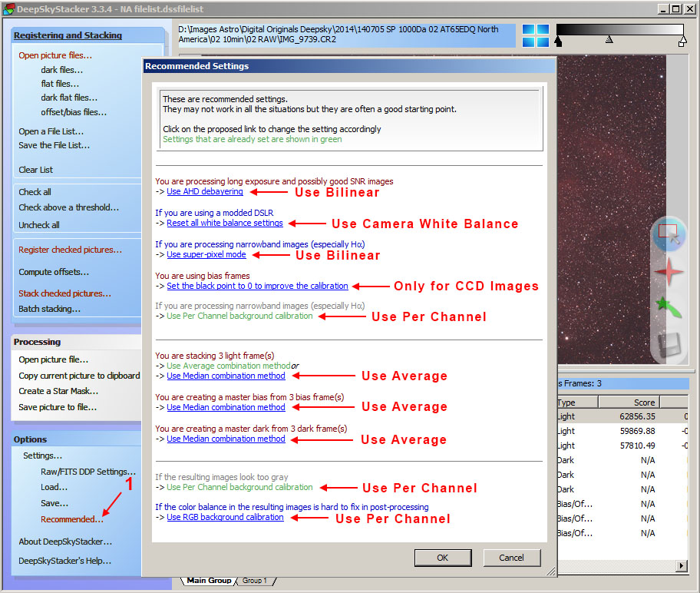
Task: Click the Score column header
Action: (629, 403)
